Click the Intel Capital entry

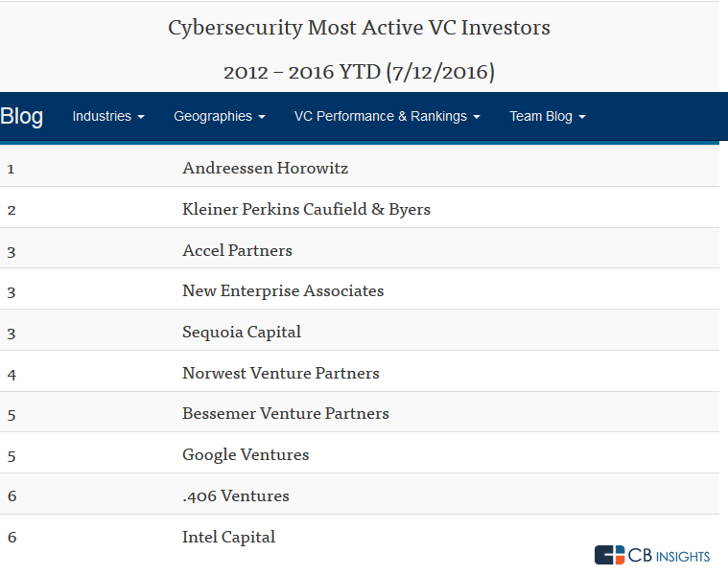[x=228, y=537]
